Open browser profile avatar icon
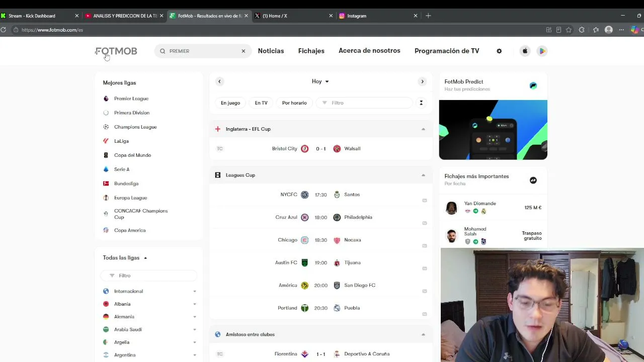Viewport: 644px width, 362px height. point(608,30)
